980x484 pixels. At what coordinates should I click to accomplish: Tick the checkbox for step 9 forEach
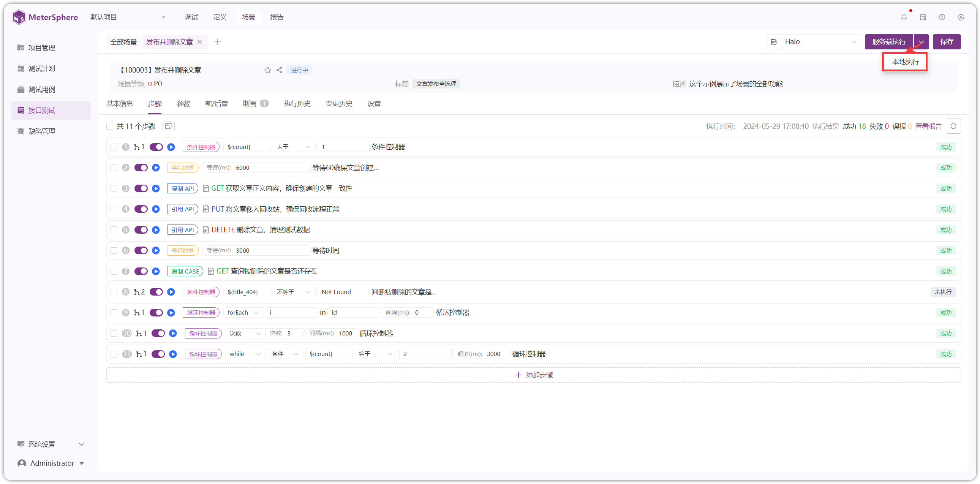coord(114,313)
